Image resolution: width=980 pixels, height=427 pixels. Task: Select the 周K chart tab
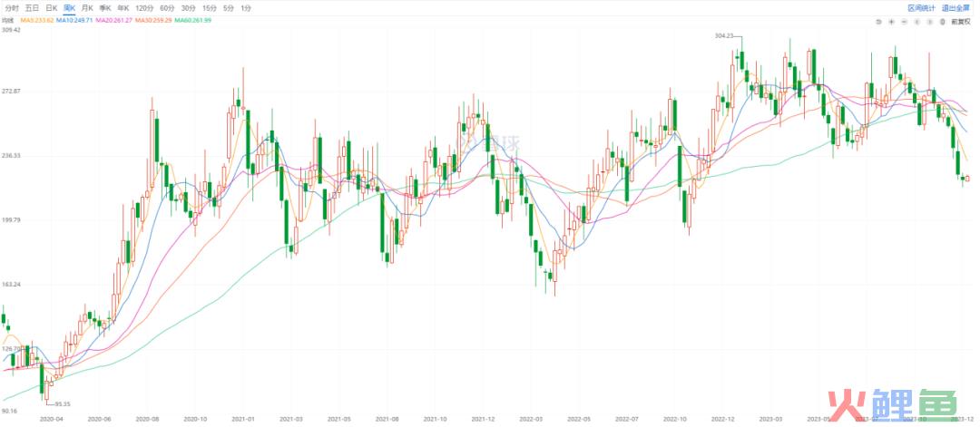(x=69, y=8)
